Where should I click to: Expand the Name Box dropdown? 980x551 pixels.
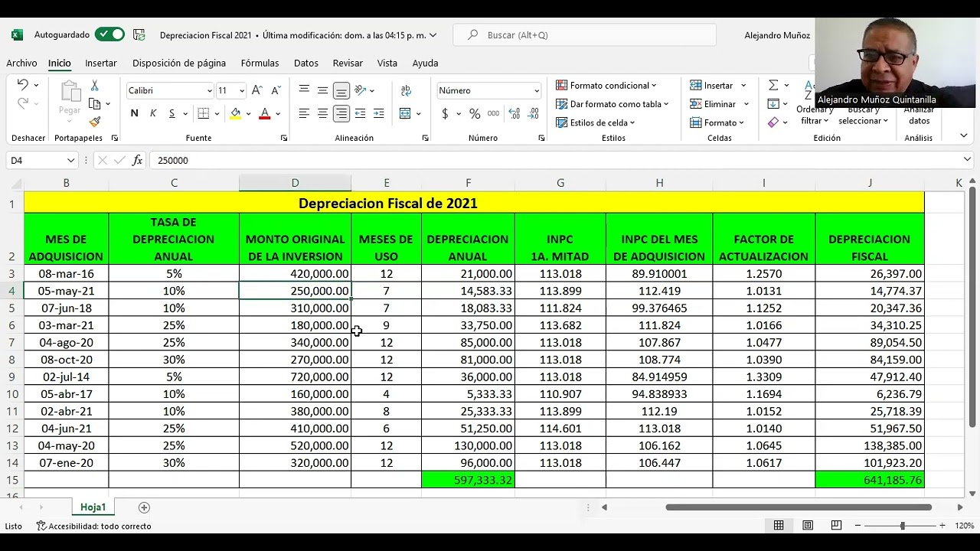[70, 160]
